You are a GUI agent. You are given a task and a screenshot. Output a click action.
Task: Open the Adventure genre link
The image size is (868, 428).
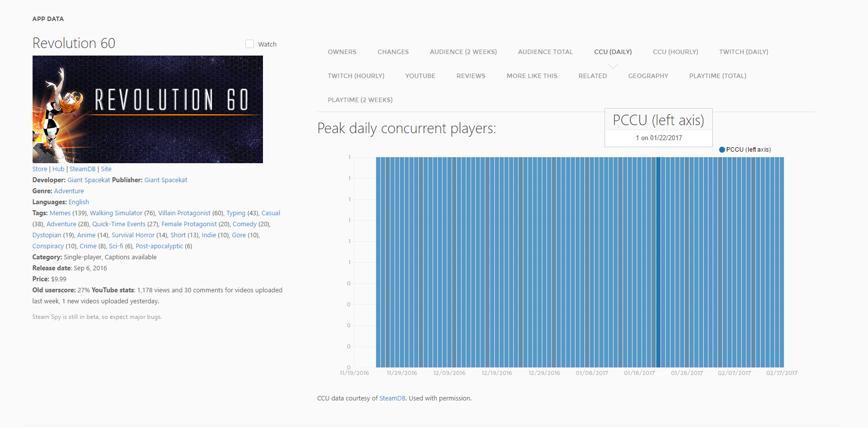(69, 191)
